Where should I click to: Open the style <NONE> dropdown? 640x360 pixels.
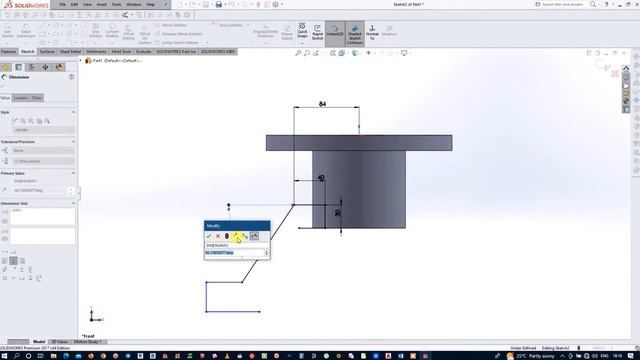[43, 130]
